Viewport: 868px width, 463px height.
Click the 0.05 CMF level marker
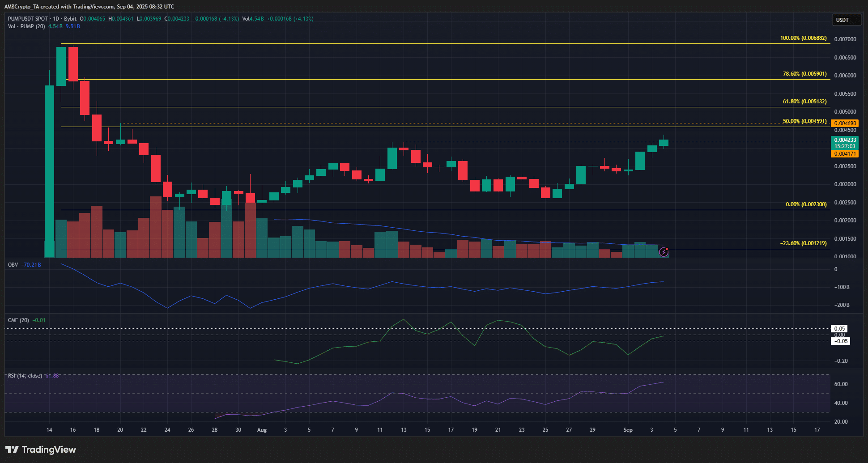(x=839, y=329)
